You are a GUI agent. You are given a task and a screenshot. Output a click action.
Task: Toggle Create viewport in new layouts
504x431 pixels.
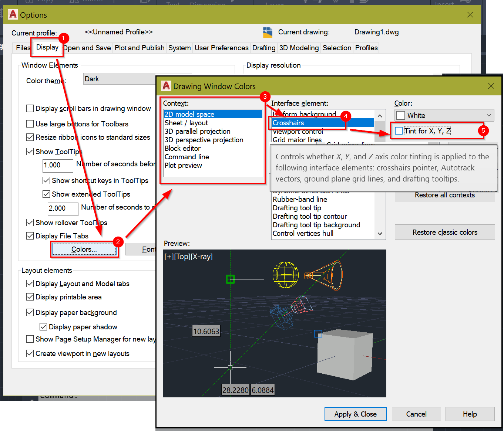click(x=30, y=353)
